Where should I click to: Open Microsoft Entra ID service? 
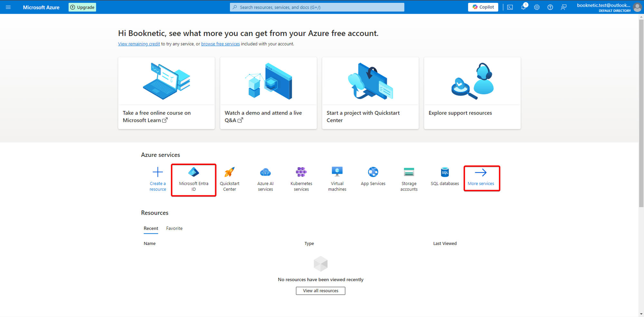pos(194,179)
